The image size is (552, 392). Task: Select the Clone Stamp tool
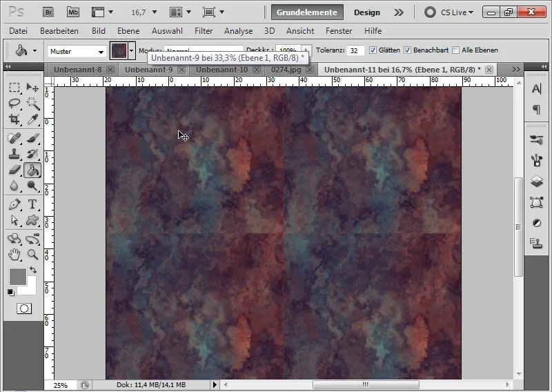pos(14,154)
